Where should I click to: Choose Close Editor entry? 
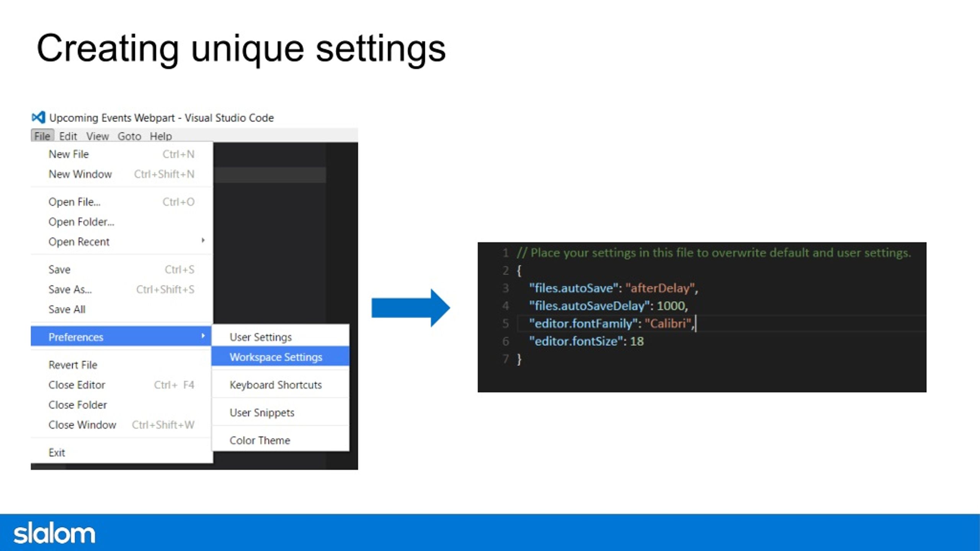(x=121, y=385)
